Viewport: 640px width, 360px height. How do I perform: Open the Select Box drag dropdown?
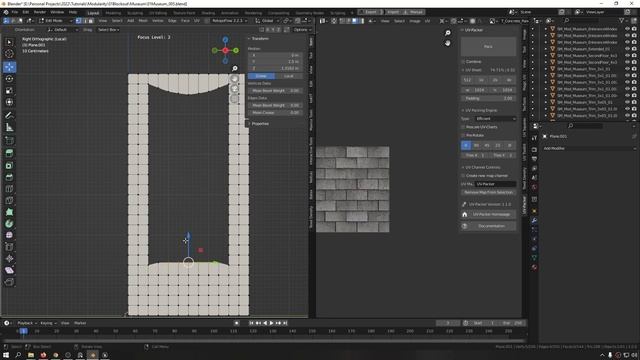tap(109, 30)
